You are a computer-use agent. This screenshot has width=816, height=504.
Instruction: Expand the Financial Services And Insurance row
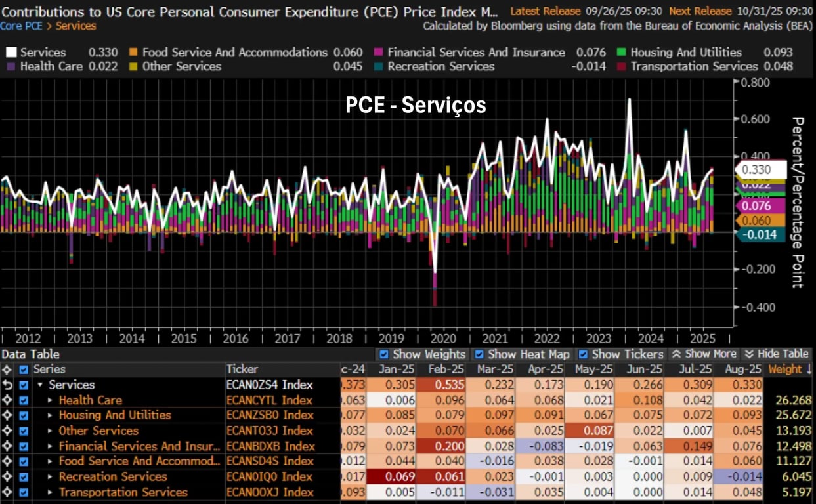[51, 446]
